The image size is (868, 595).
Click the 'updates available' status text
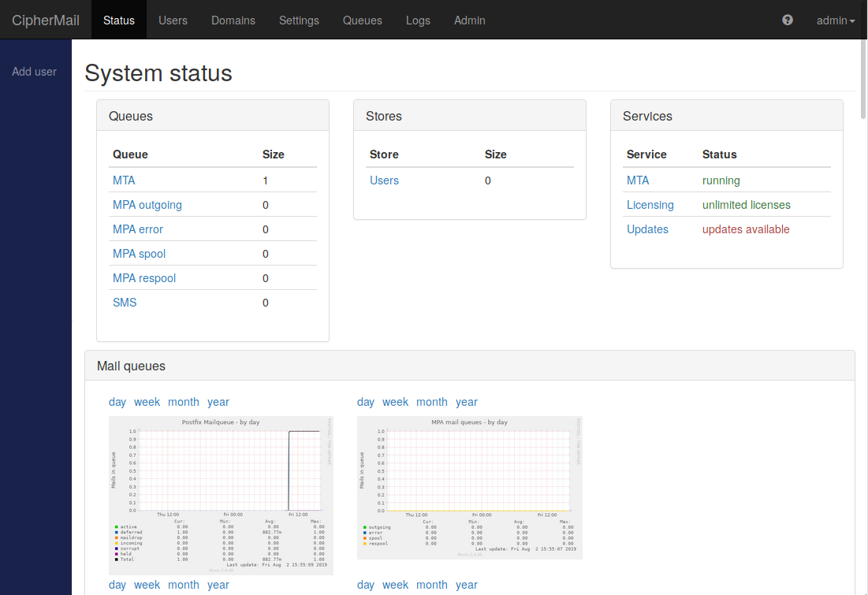tap(746, 229)
